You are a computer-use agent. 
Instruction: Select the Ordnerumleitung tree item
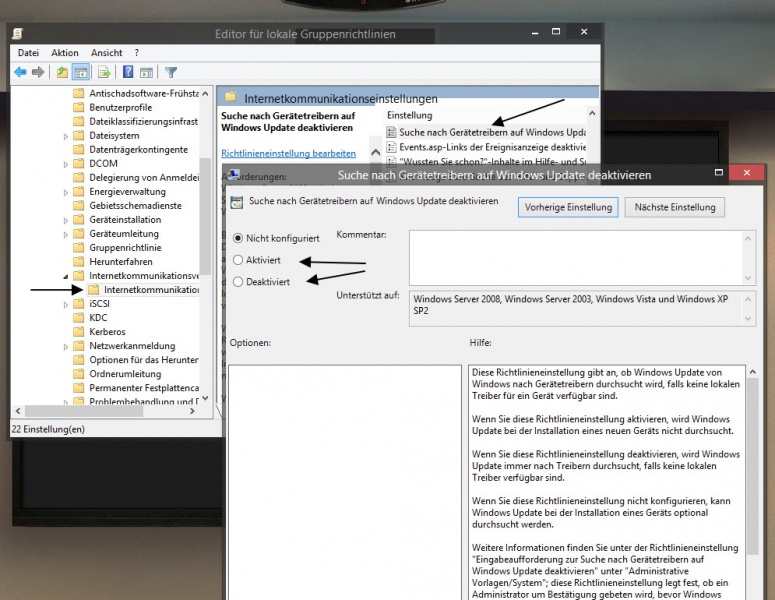tap(125, 374)
